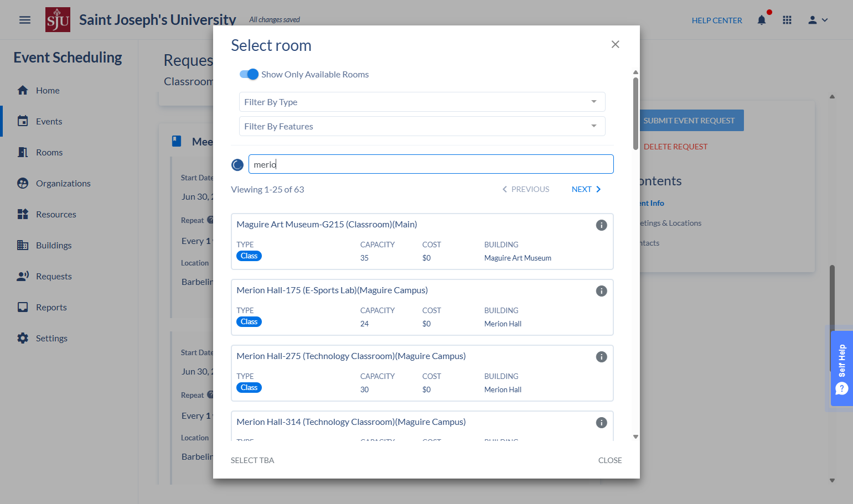The width and height of the screenshot is (853, 504).
Task: Open the Filter By Features dropdown
Action: pos(422,126)
